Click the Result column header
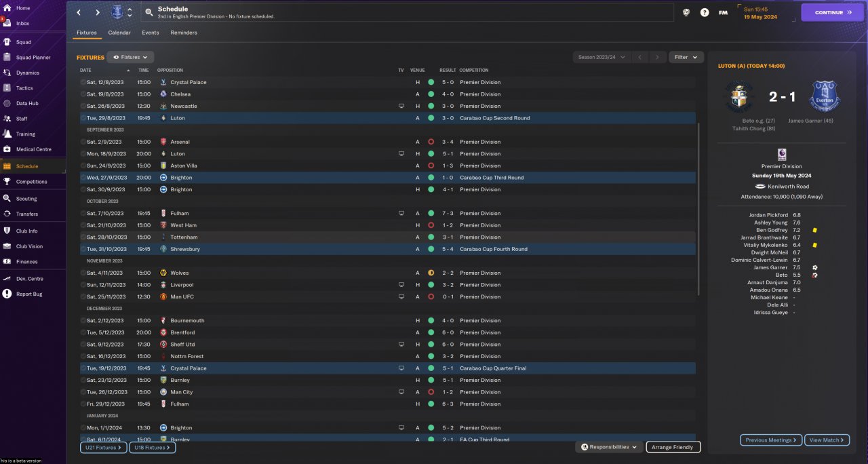Screen dimensions: 868x464 coord(448,71)
